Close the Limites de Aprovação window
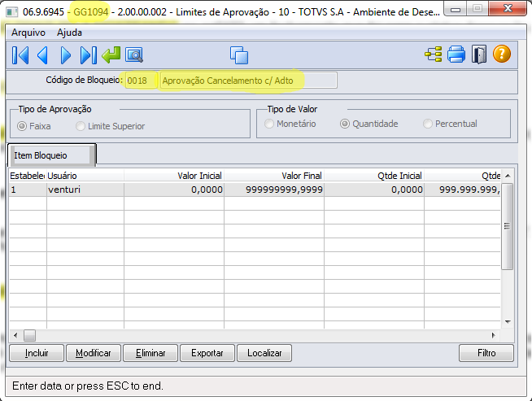The height and width of the screenshot is (401, 532). [x=508, y=8]
